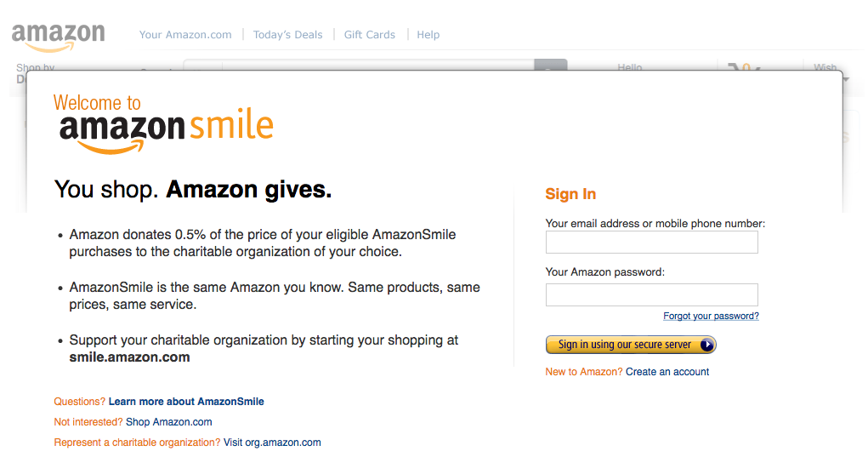This screenshot has width=868, height=474.
Task: Focus the Amazon password field
Action: click(651, 295)
